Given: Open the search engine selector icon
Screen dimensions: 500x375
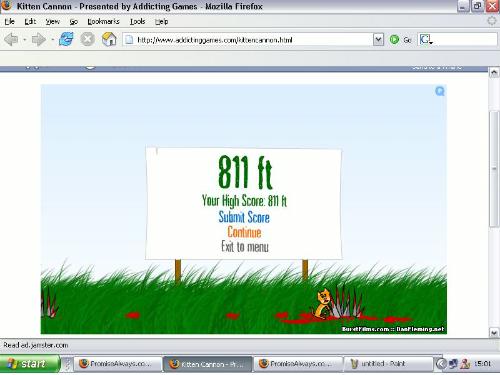Looking at the screenshot, I should [x=426, y=40].
